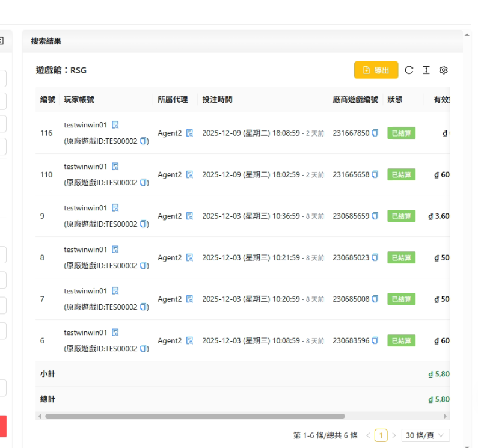Copy original game ID in row 110

point(144,183)
